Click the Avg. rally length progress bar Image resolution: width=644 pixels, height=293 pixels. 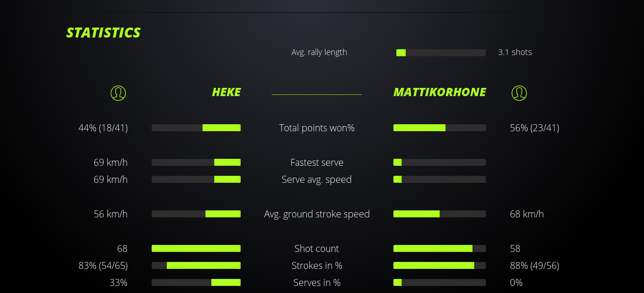441,53
